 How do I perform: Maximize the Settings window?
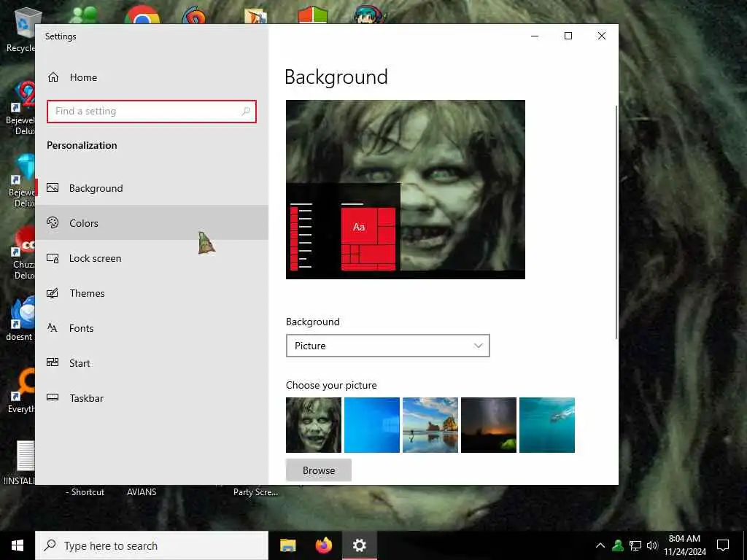[568, 36]
